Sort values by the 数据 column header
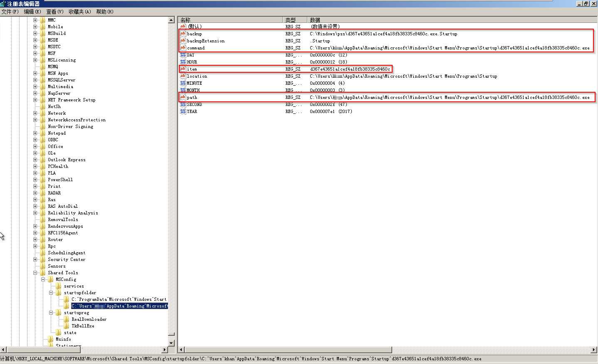598x364 pixels. coord(452,20)
